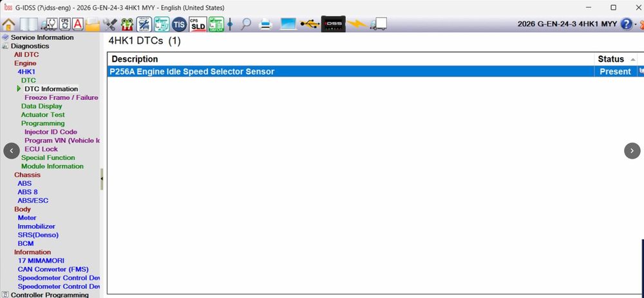Viewport: 644px width, 298px height.
Task: Select the 4HK1 engine node
Action: tap(26, 72)
